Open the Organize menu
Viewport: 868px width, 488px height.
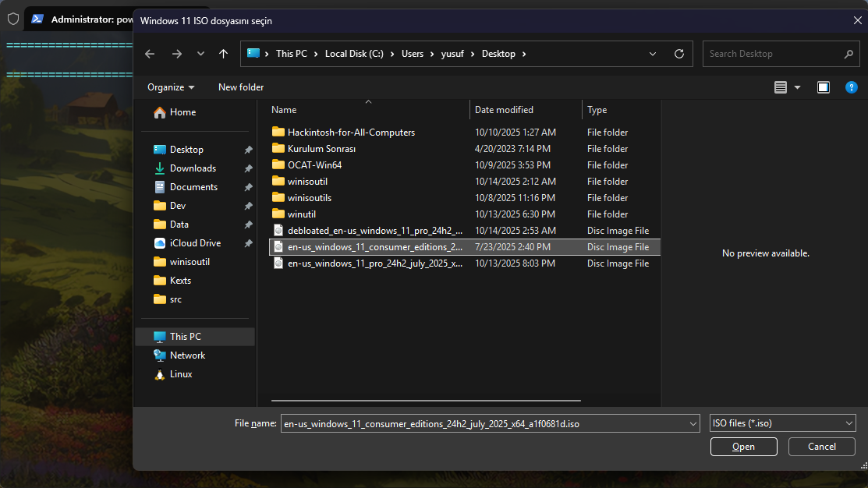pos(171,87)
